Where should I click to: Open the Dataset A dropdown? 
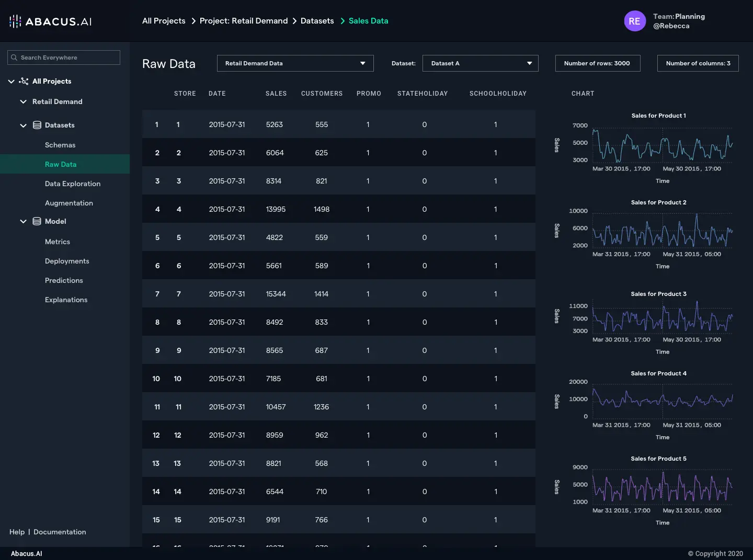(480, 63)
